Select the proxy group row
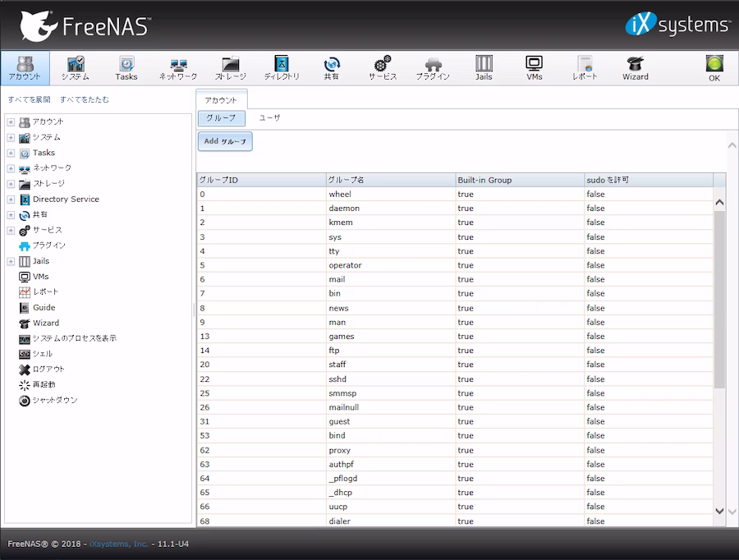 (x=455, y=450)
